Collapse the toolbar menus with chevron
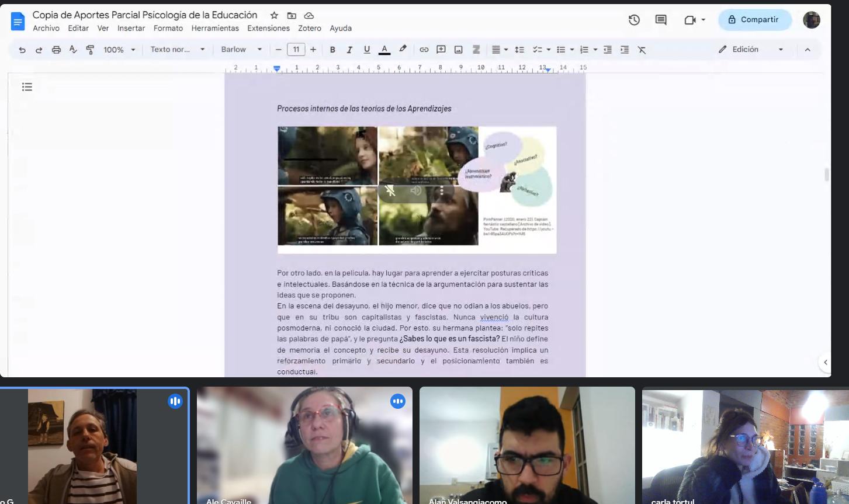Viewport: 849px width, 504px height. 808,50
